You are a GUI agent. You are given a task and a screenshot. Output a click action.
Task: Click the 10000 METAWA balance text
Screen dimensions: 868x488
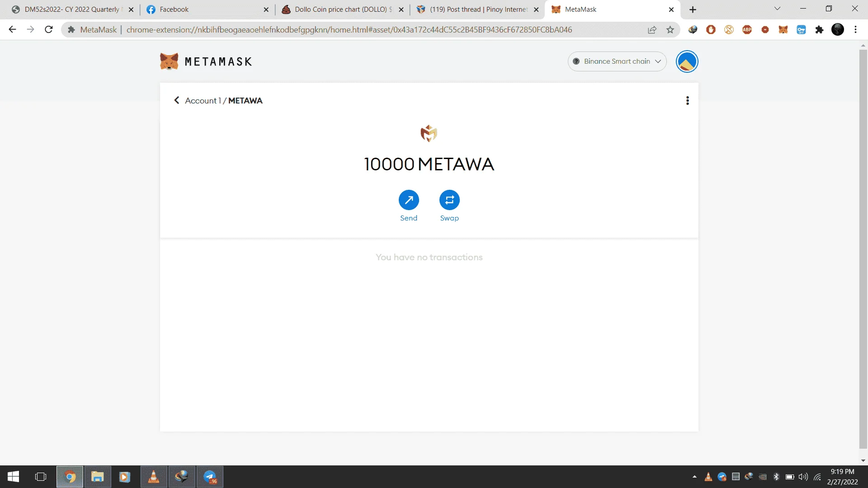429,164
